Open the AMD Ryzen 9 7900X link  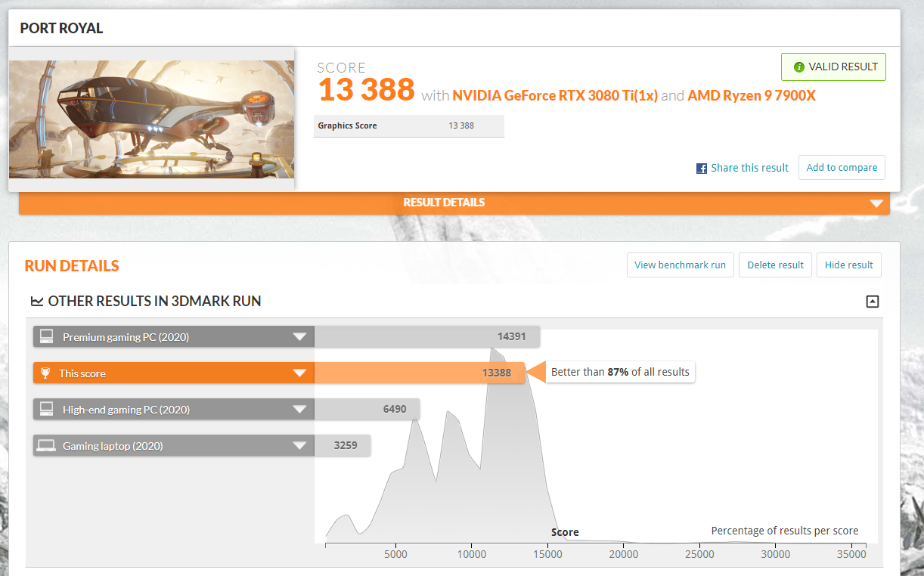[x=751, y=95]
